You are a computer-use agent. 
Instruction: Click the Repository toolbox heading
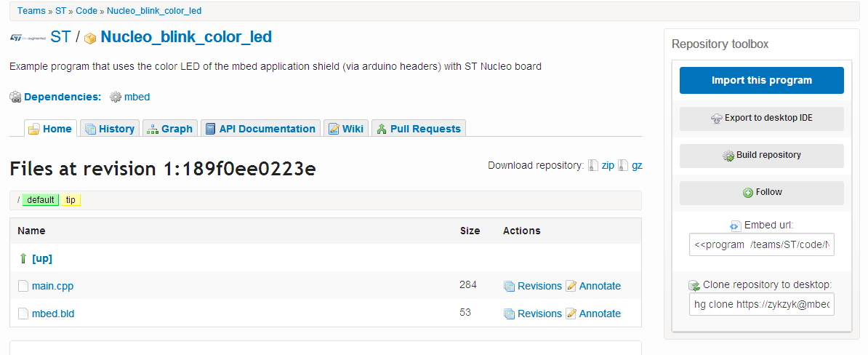coord(720,44)
